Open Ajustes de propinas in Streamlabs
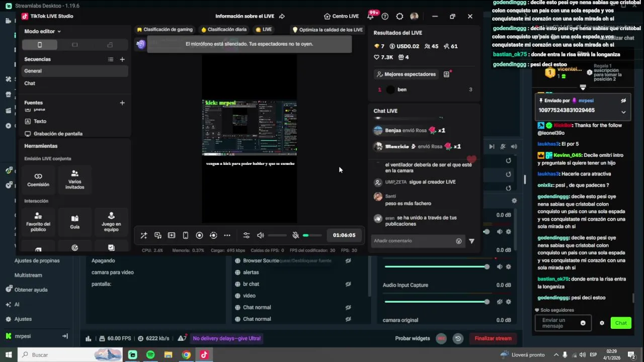644x362 pixels. [37, 260]
